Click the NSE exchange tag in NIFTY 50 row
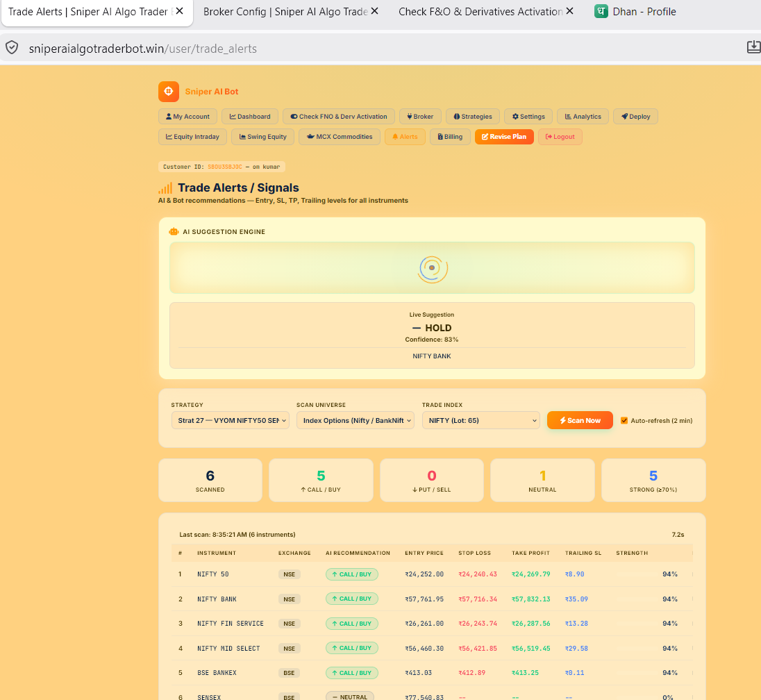Viewport: 761px width, 700px height. point(290,574)
